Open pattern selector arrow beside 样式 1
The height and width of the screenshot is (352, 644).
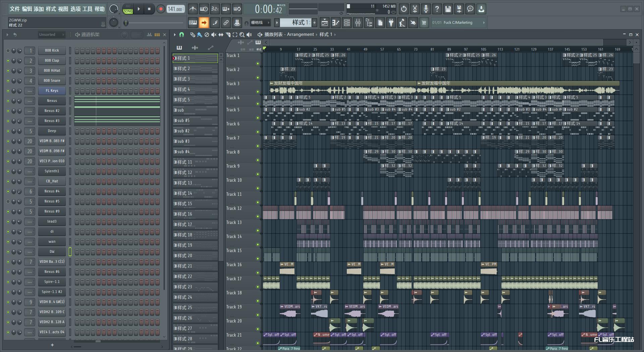pyautogui.click(x=277, y=22)
